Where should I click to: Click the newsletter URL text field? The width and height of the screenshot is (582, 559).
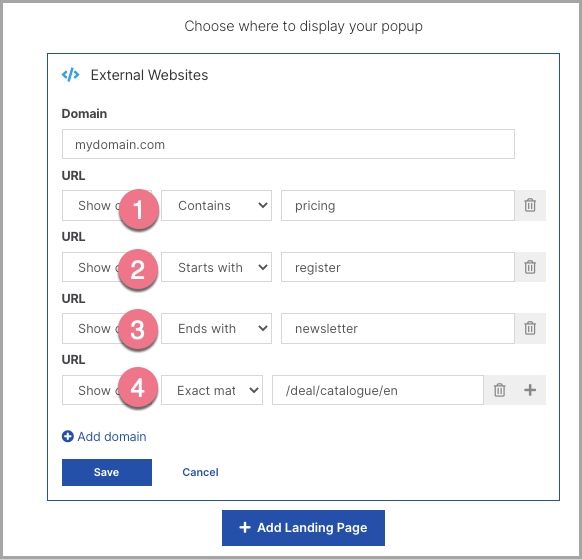point(398,328)
